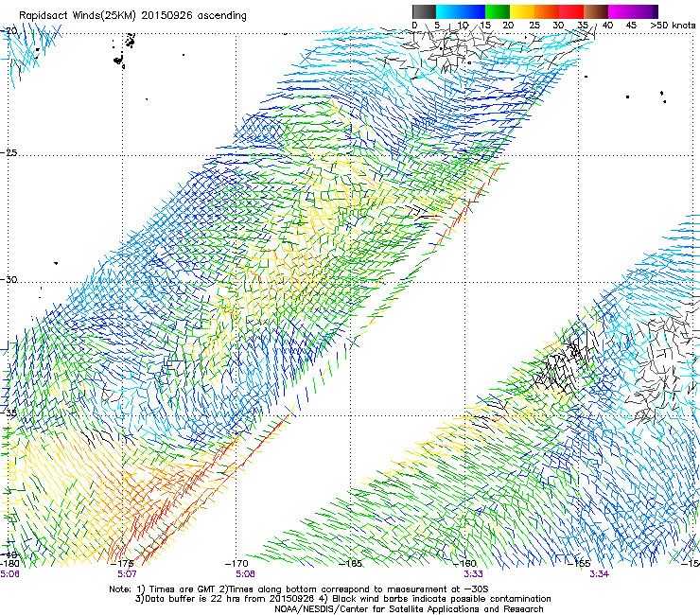700x615 pixels.
Task: Click the legend tick label '25'
Action: tap(534, 26)
